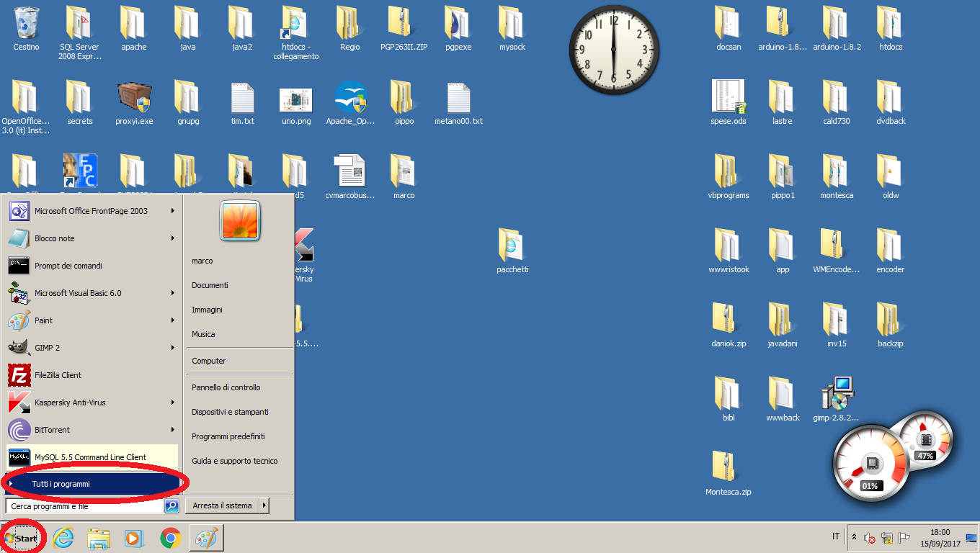980x553 pixels.
Task: Click the Arresta il sistema button
Action: (x=223, y=506)
